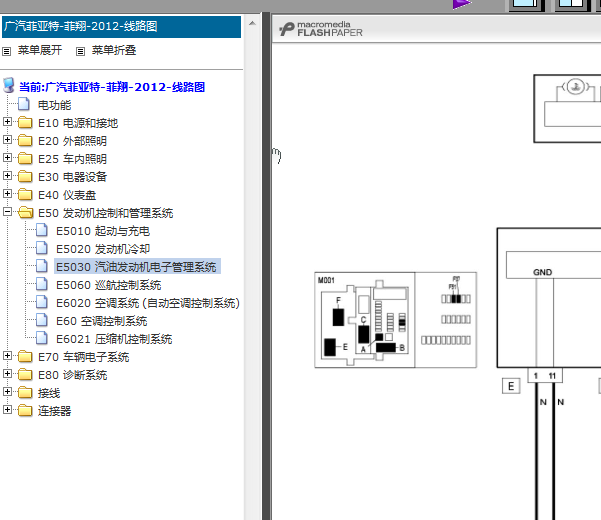Click the E30 电器设备 folder icon
Image resolution: width=601 pixels, height=520 pixels.
25,177
